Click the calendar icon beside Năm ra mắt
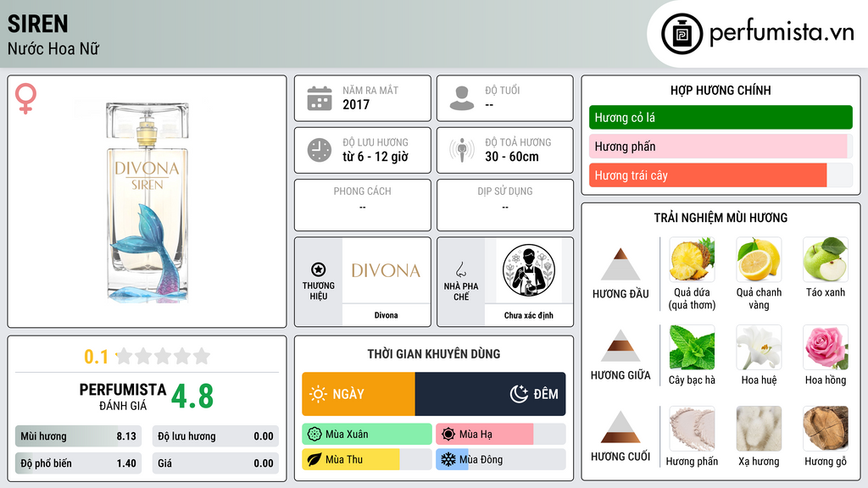The image size is (868, 488). (320, 98)
